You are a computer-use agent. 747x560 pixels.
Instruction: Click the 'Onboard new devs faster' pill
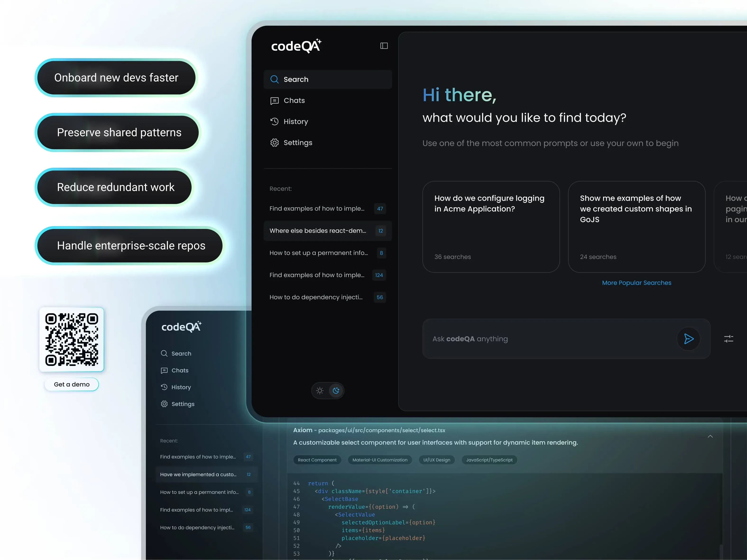116,78
